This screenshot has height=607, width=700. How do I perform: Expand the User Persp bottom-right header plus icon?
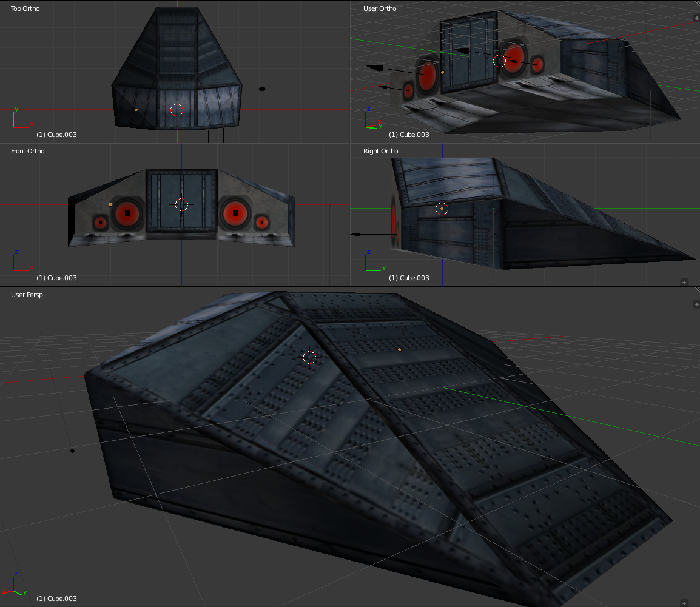click(x=684, y=603)
